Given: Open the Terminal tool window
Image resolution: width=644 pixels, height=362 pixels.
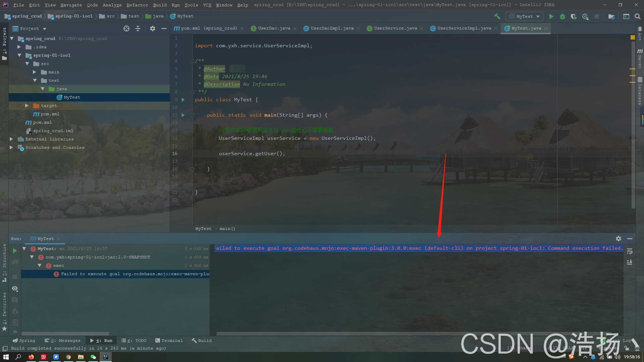Looking at the screenshot, I should coord(169,341).
